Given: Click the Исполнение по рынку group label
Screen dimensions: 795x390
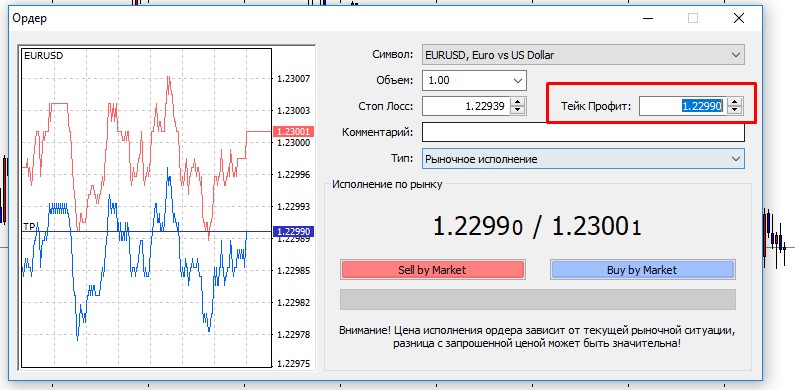Looking at the screenshot, I should pyautogui.click(x=387, y=184).
